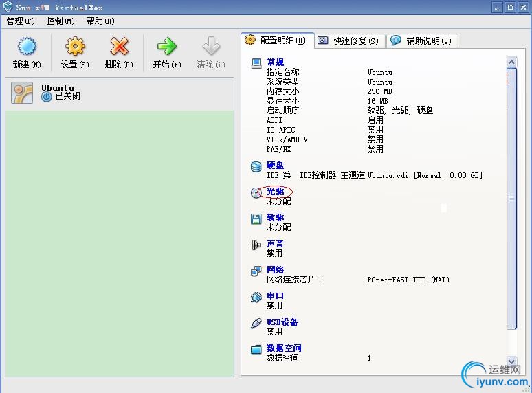
Task: Open the 硬盘 settings link
Action: [x=275, y=166]
